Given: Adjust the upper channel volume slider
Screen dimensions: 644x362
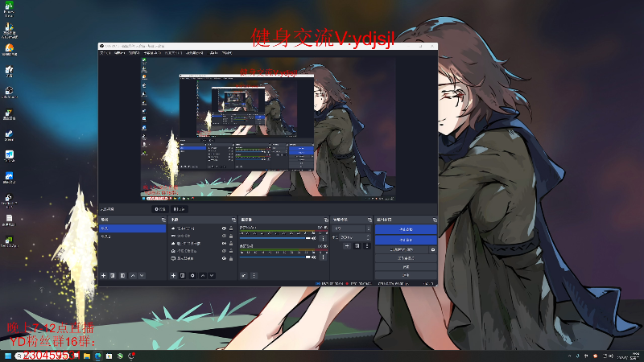Looking at the screenshot, I should 275,238.
